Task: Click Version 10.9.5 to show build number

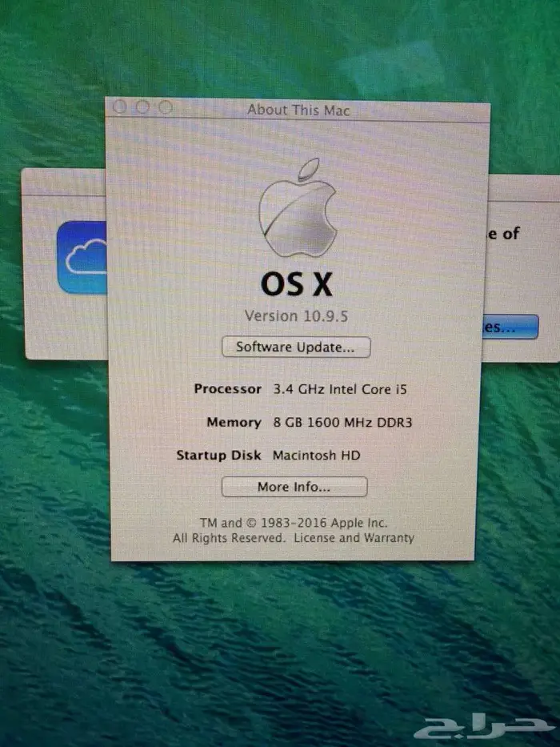Action: click(296, 315)
